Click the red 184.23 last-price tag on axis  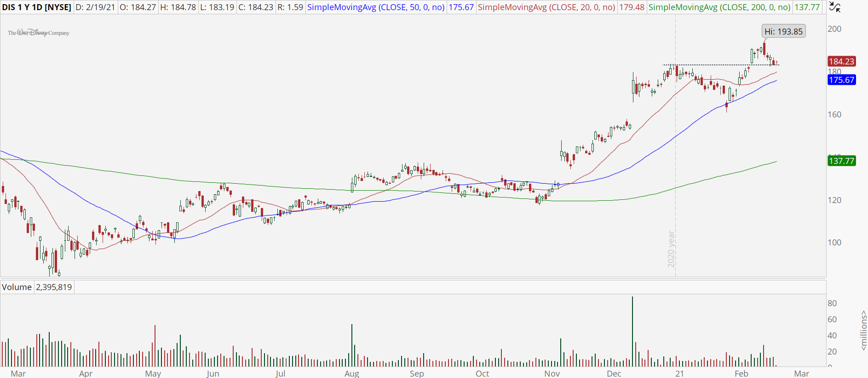[841, 61]
